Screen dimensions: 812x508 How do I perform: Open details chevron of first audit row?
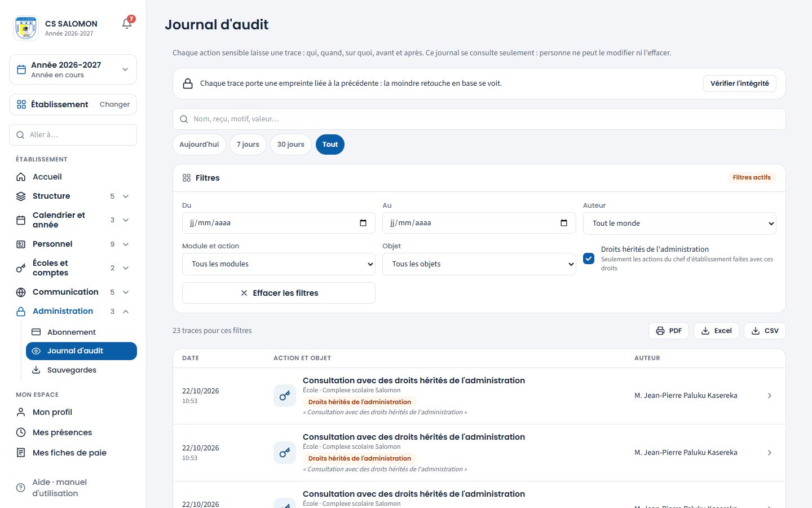770,396
